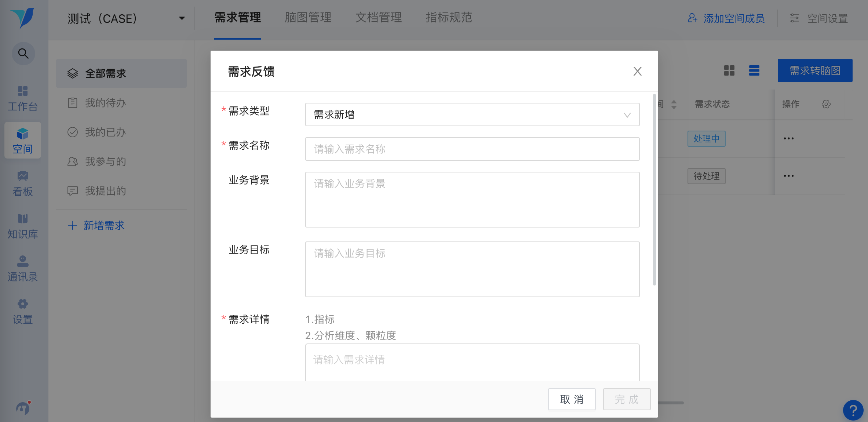Click the 取消 cancel button
Image resolution: width=868 pixels, height=422 pixels.
(572, 399)
